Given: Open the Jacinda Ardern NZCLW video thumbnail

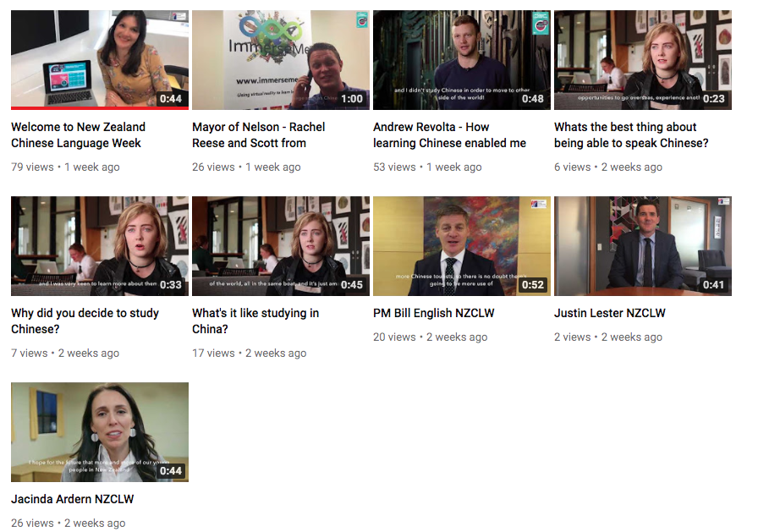Looking at the screenshot, I should pyautogui.click(x=100, y=432).
